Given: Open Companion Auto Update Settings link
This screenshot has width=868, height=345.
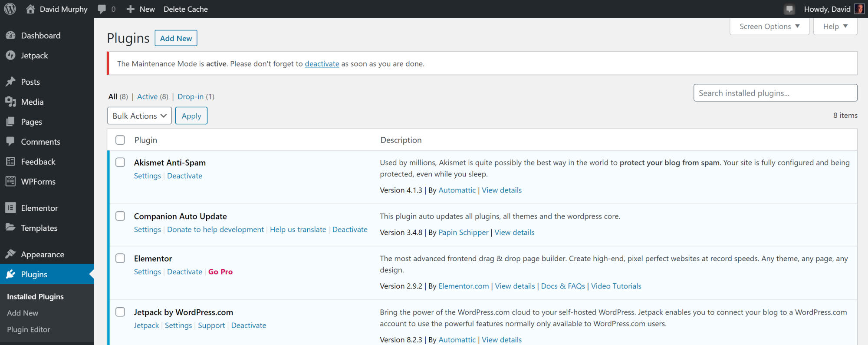Looking at the screenshot, I should (147, 229).
